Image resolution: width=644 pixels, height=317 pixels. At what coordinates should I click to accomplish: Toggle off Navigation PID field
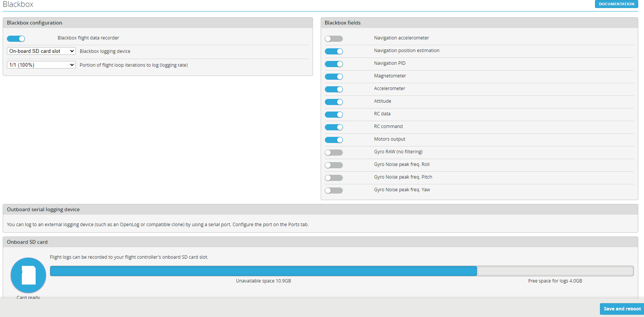pyautogui.click(x=334, y=64)
